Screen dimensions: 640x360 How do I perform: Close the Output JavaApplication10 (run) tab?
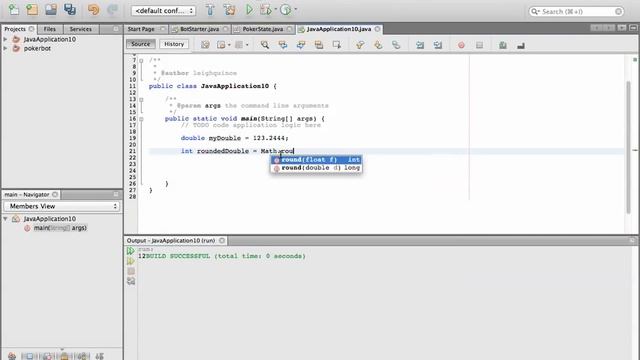click(x=222, y=240)
